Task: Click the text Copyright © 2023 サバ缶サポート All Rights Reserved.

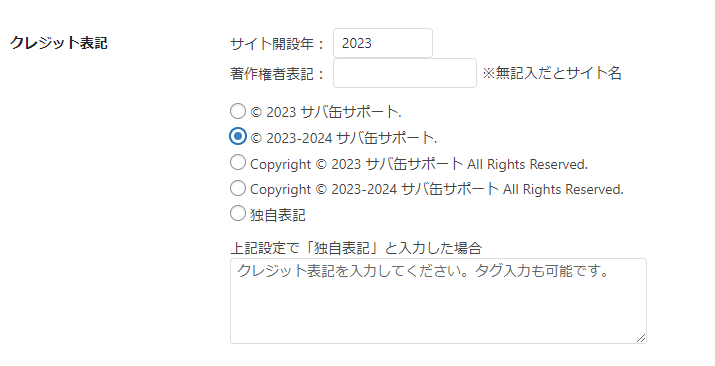Action: 419,164
